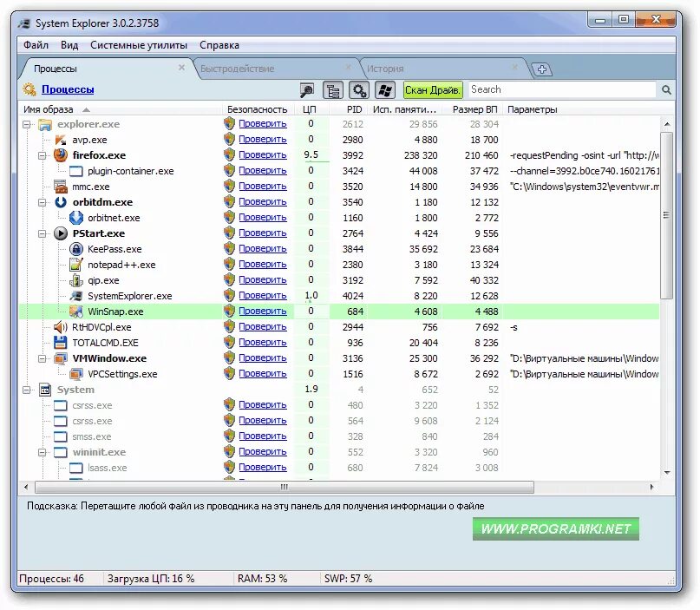
Task: Click the security shield icon for firefox.exe
Action: 230,155
